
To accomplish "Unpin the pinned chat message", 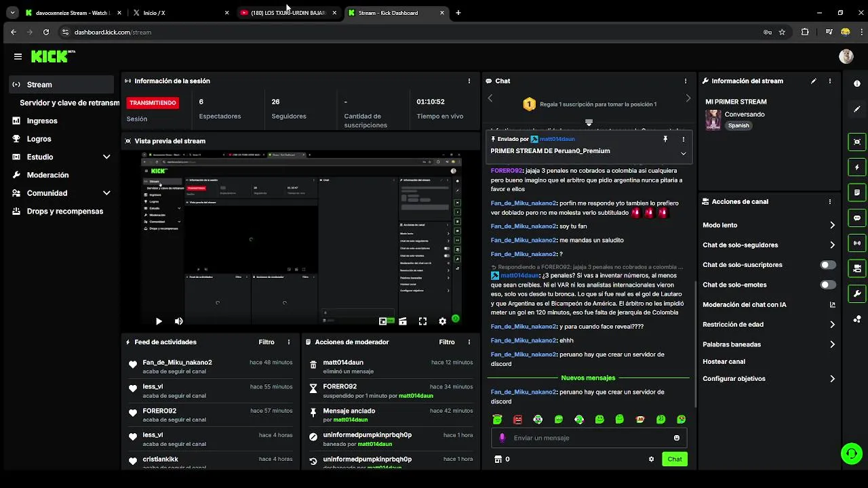I will click(665, 139).
